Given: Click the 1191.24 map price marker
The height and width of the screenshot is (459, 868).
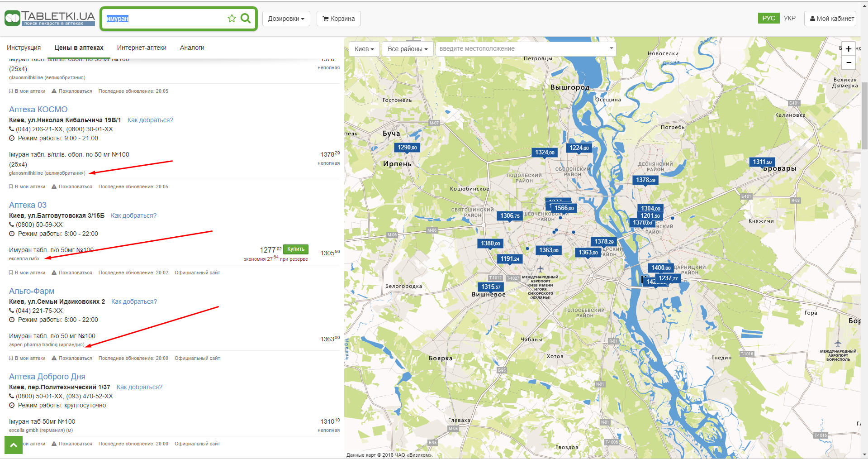Looking at the screenshot, I should click(510, 259).
